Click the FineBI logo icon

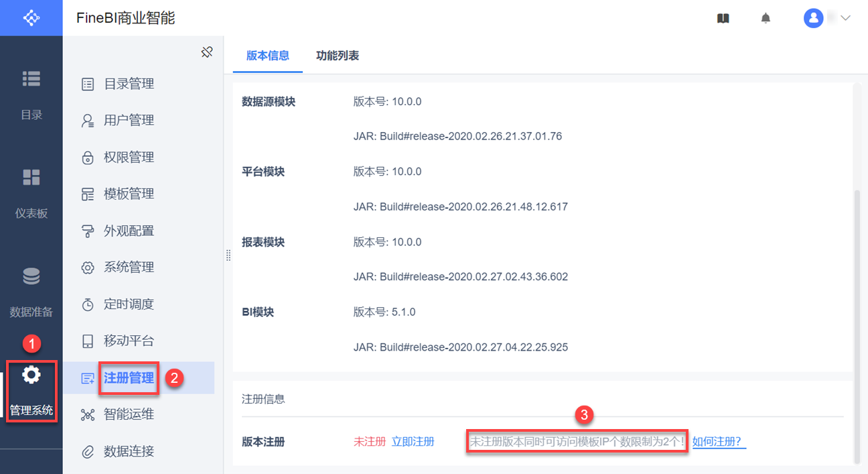(31, 18)
